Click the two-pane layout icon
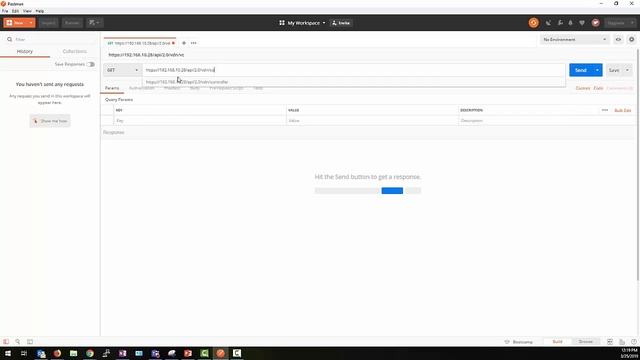The height and width of the screenshot is (360, 640). 610,342
